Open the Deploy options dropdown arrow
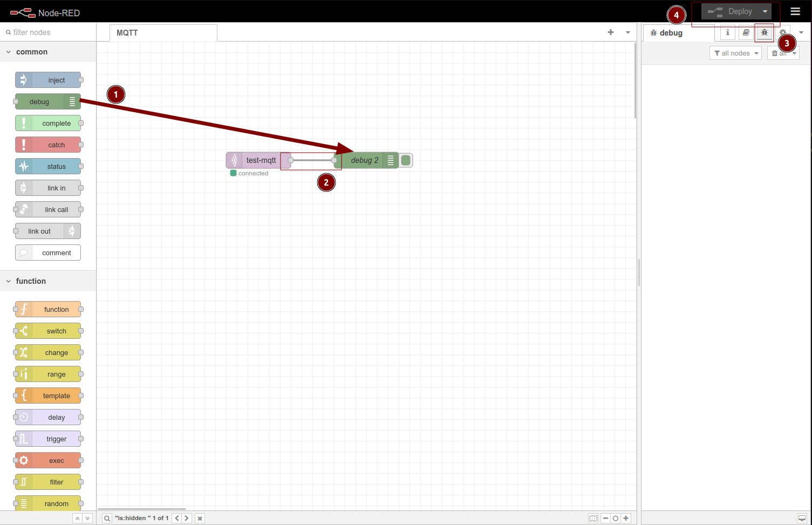The height and width of the screenshot is (525, 812). tap(765, 11)
